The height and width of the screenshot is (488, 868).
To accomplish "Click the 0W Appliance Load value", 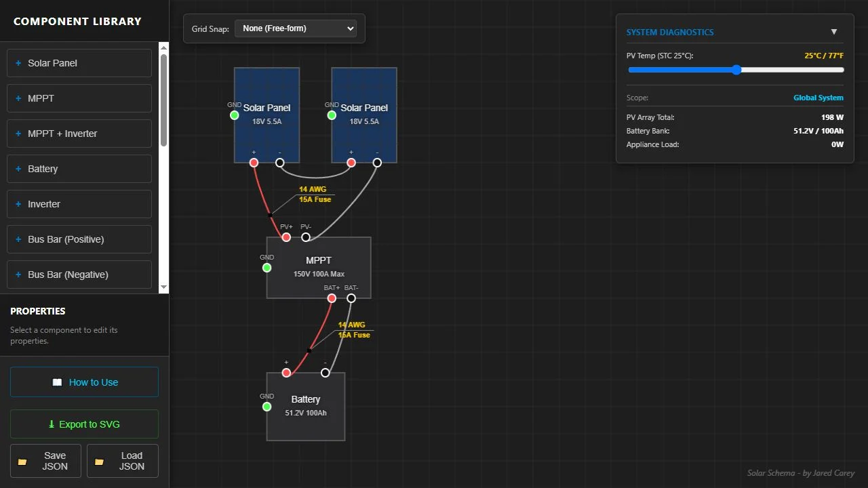I will point(837,144).
